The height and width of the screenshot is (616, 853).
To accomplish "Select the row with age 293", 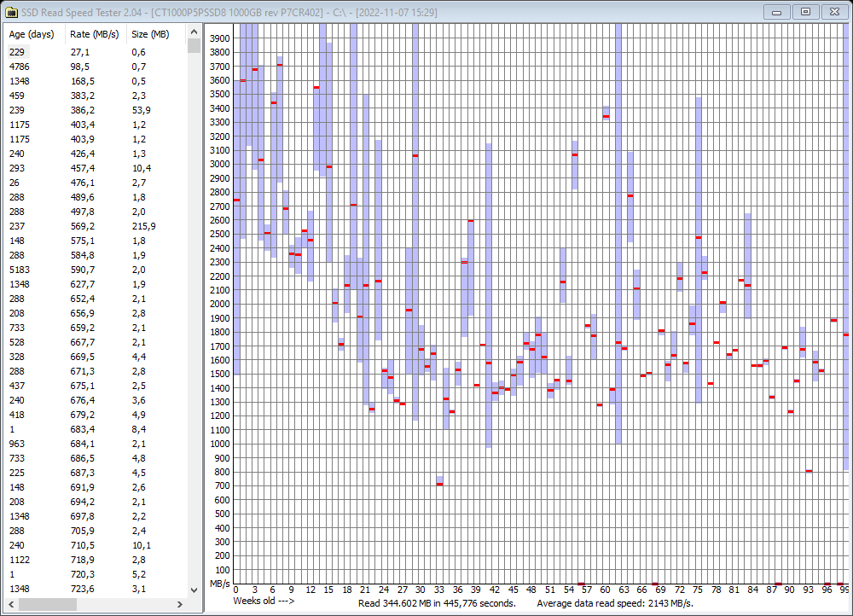I will click(96, 168).
